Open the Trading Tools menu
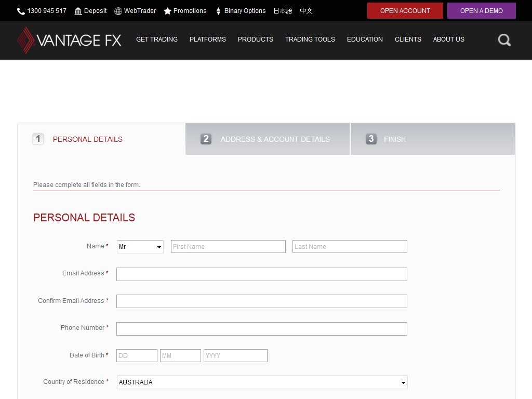 310,39
